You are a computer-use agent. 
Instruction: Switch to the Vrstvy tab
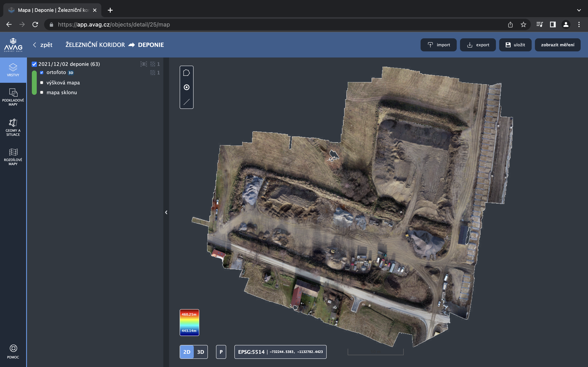[x=13, y=70]
